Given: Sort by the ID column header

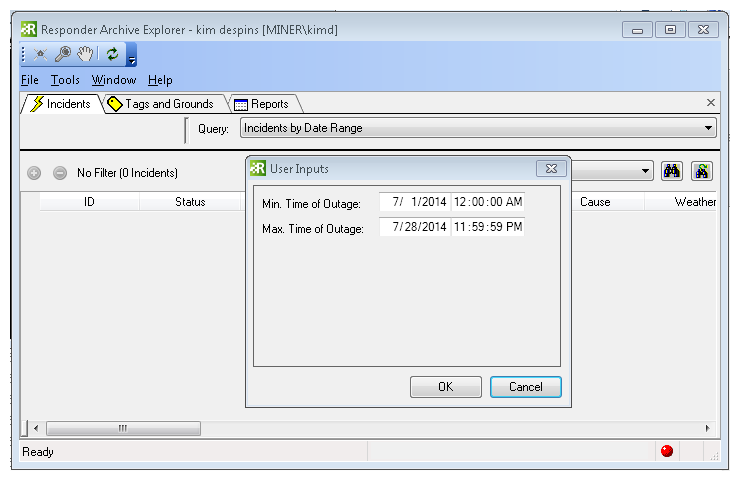Looking at the screenshot, I should click(89, 202).
